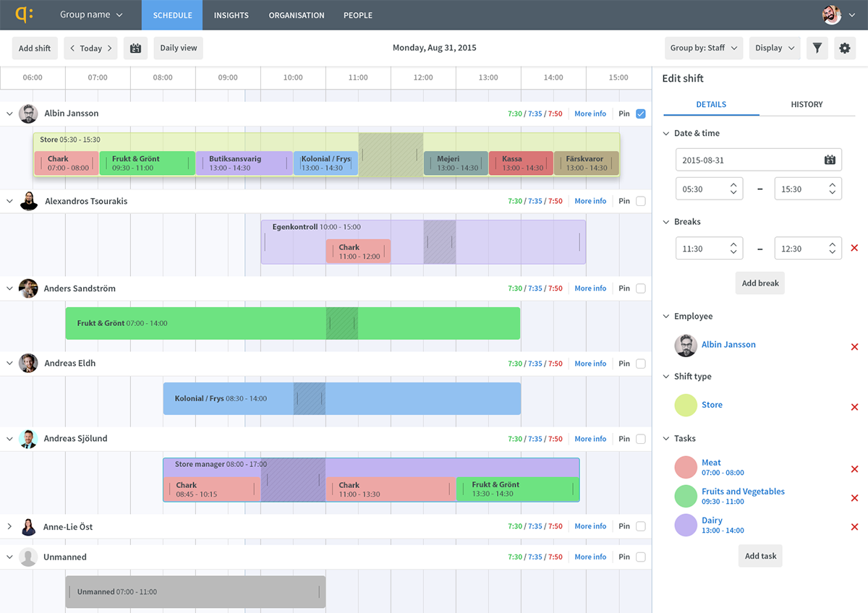
Task: Collapse Albin Jansson row
Action: [9, 113]
